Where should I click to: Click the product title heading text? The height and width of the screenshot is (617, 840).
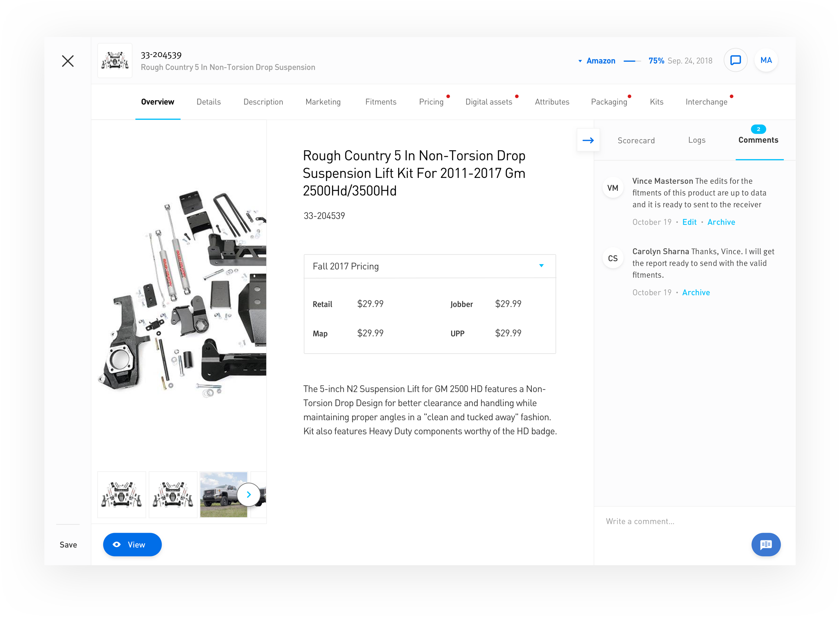point(414,173)
